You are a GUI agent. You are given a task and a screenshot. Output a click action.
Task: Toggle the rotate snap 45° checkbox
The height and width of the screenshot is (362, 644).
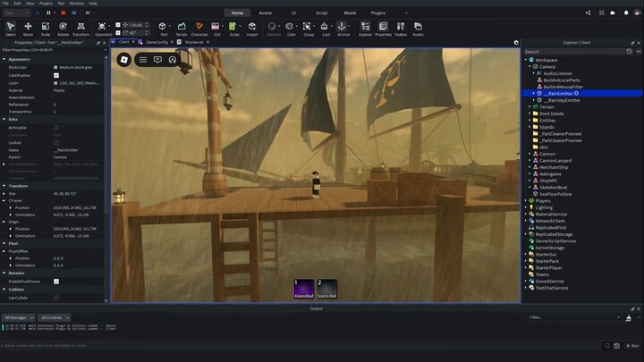click(118, 32)
